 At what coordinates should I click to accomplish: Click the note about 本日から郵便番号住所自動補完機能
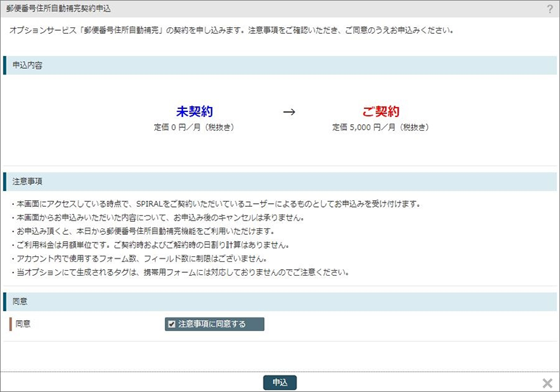pos(143,231)
